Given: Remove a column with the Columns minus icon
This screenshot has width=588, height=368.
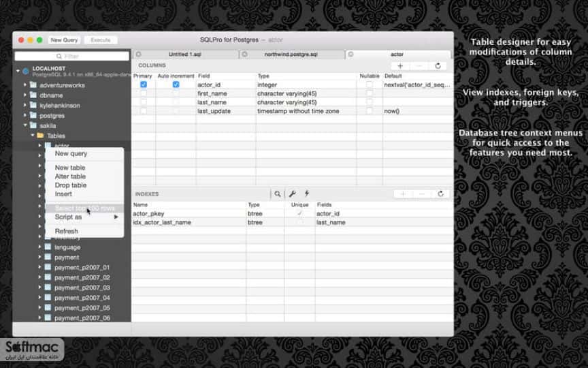Looking at the screenshot, I should point(419,66).
